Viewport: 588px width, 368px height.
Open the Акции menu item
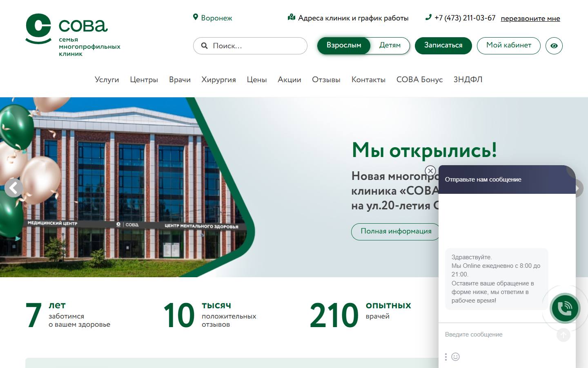click(290, 80)
